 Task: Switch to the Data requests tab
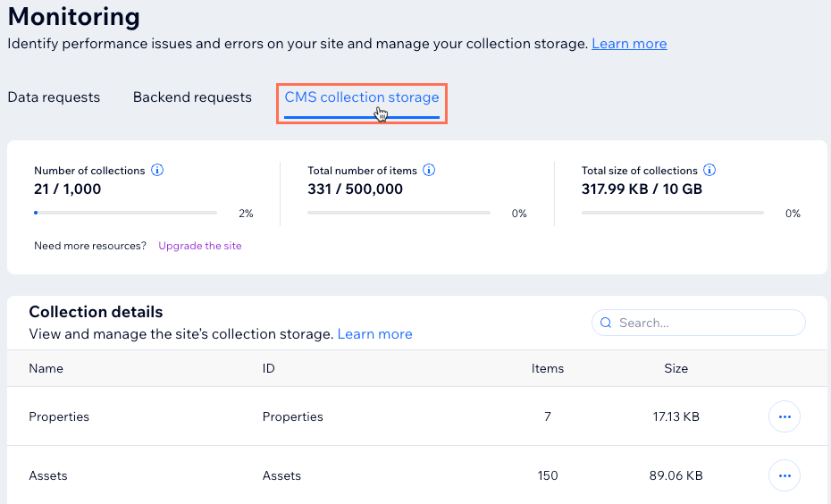coord(54,97)
